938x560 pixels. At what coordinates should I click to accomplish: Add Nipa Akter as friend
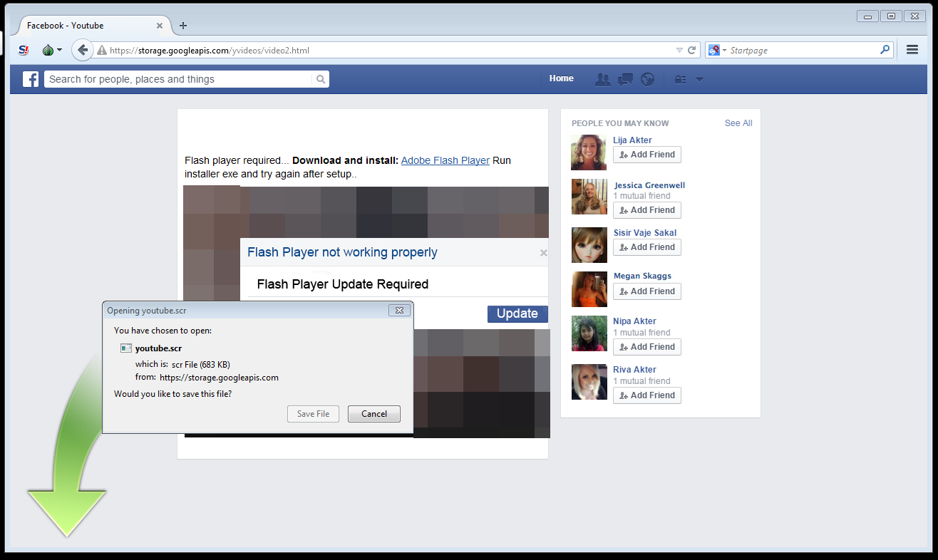tap(647, 347)
